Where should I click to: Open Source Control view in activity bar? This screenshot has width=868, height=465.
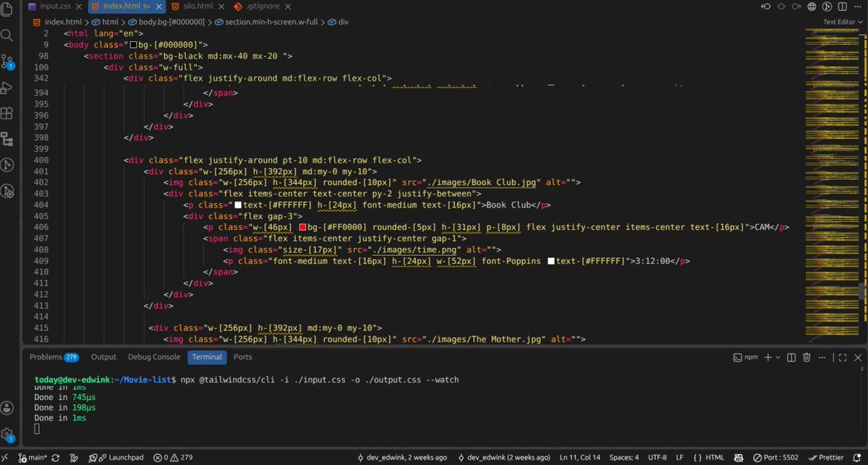pos(7,61)
